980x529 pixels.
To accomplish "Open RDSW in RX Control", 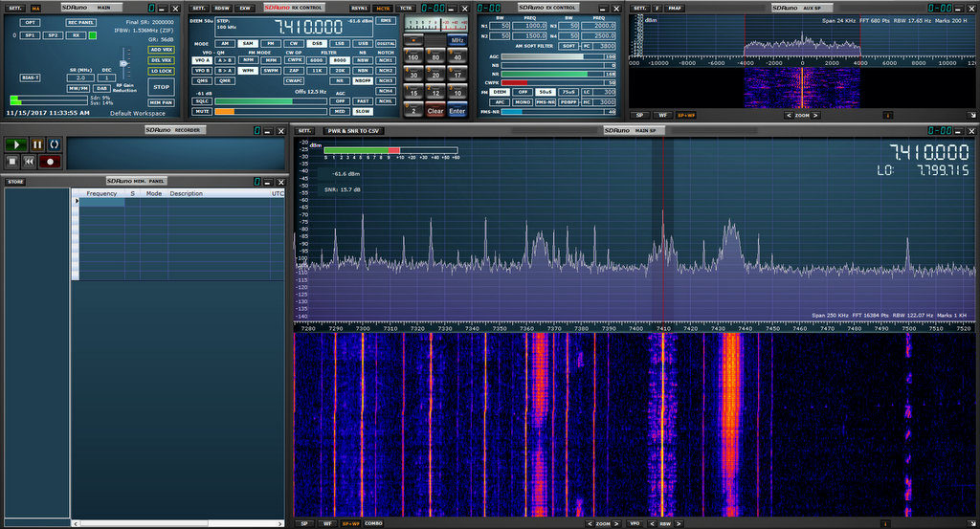I will [221, 8].
